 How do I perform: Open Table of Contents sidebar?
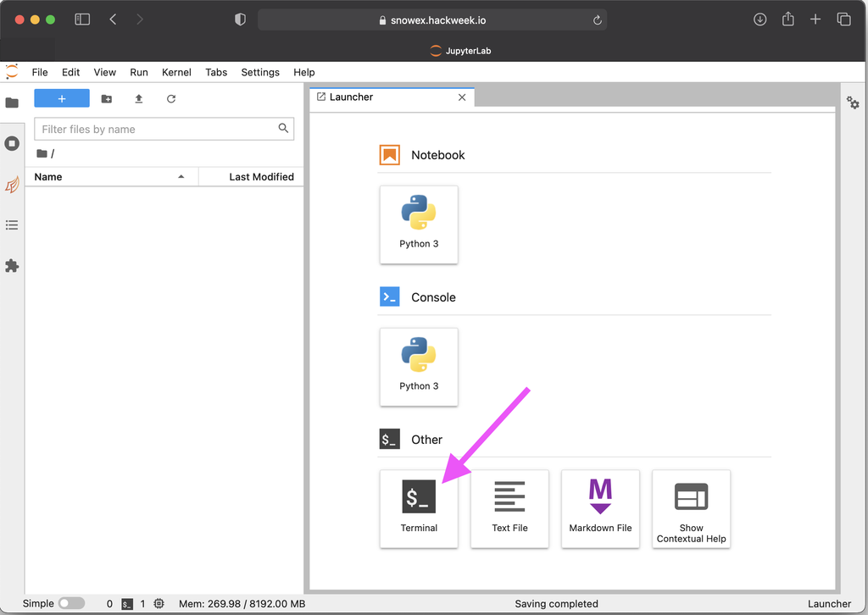click(x=12, y=225)
